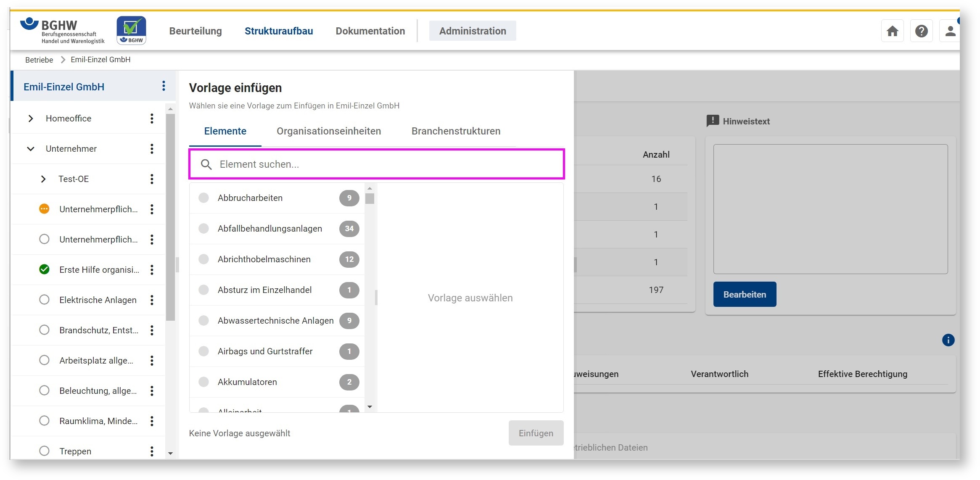Open Elektrische Anlagen three-dot menu
Screen dimensions: 980x480
point(152,300)
